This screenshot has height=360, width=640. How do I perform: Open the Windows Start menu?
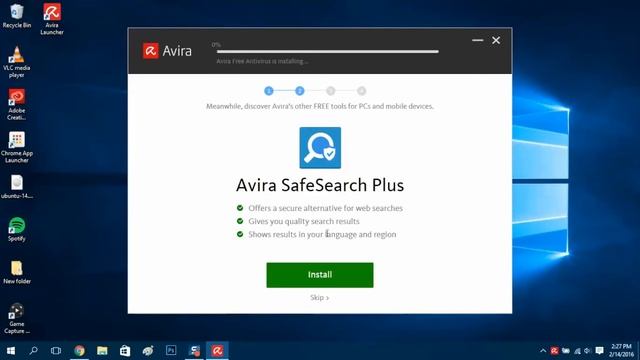tap(11, 351)
